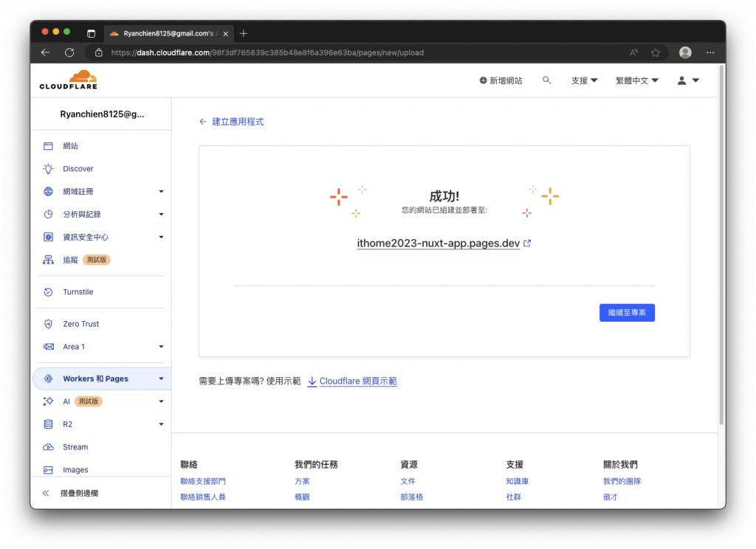Open 我們的團隊 footer link

tap(622, 481)
